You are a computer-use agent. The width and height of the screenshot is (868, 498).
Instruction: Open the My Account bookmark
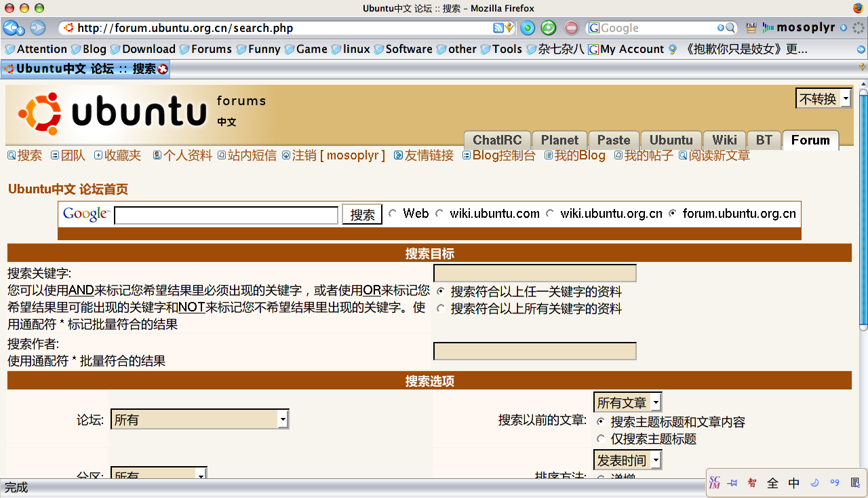[x=626, y=49]
